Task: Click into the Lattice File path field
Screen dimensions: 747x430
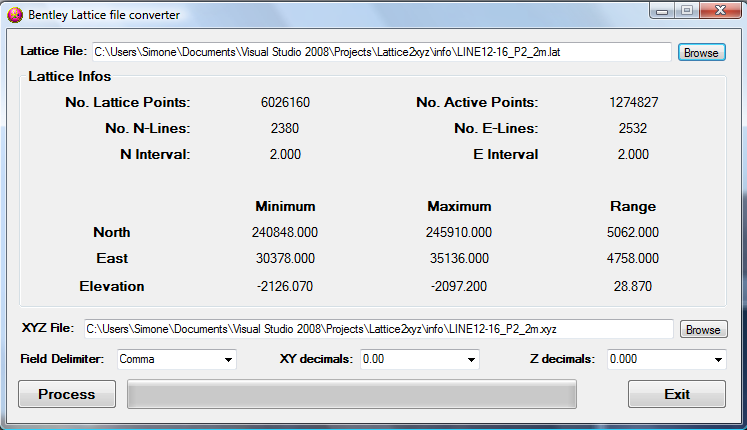Action: (x=380, y=52)
